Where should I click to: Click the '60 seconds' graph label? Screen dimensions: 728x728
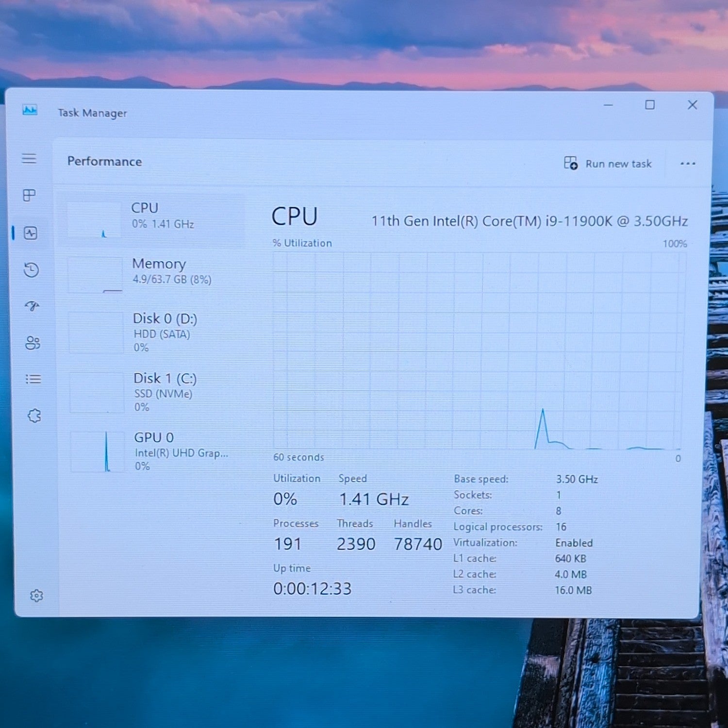point(298,457)
